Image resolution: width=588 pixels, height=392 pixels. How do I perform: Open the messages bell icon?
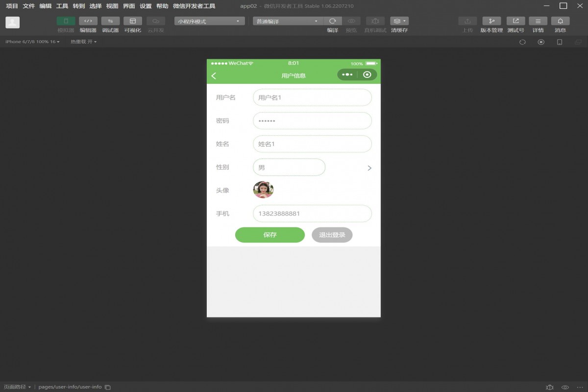coord(560,21)
